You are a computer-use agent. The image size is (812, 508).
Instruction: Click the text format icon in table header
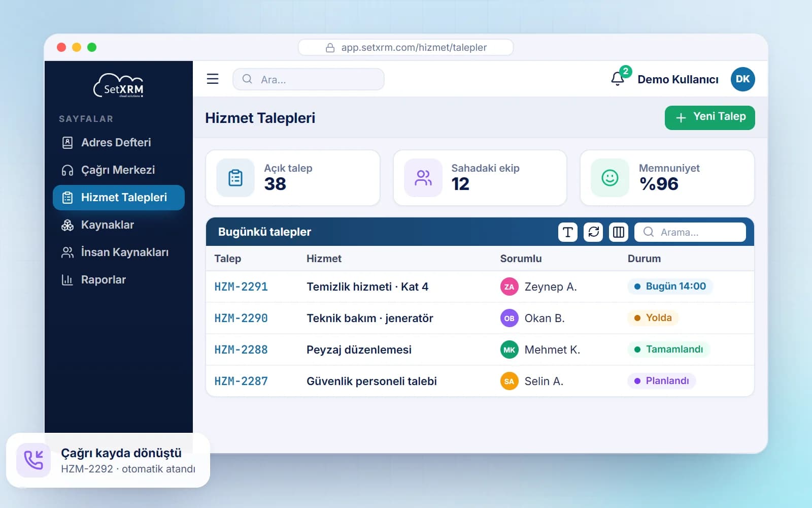pos(568,232)
